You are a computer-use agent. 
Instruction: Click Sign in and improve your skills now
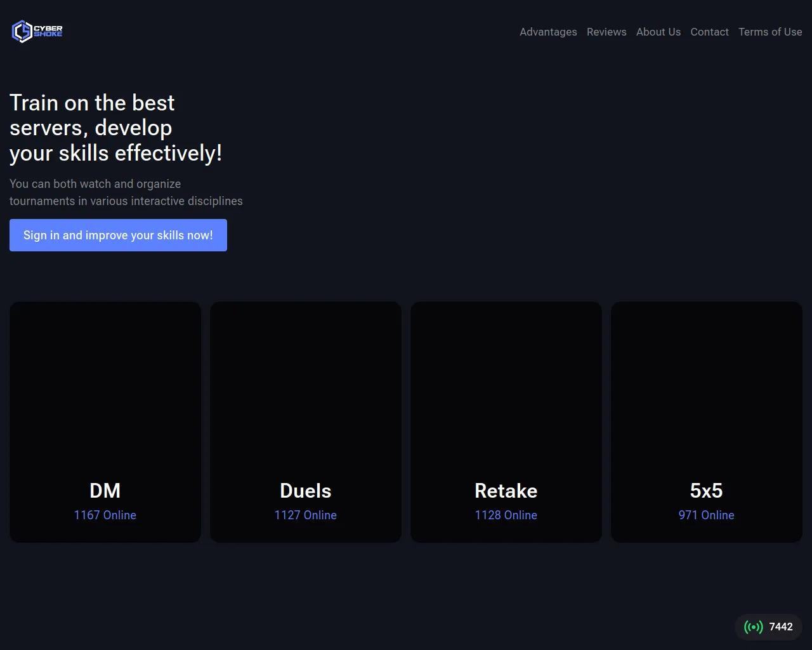(118, 235)
